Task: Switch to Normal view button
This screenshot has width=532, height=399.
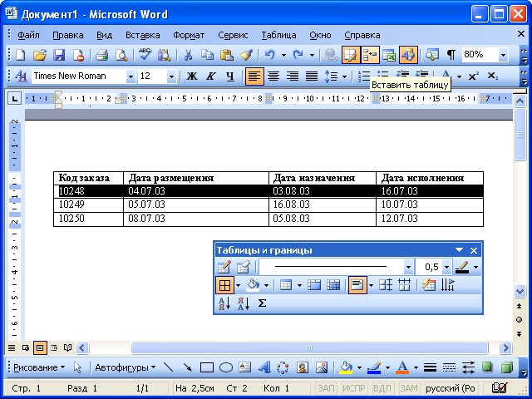Action: (x=12, y=347)
